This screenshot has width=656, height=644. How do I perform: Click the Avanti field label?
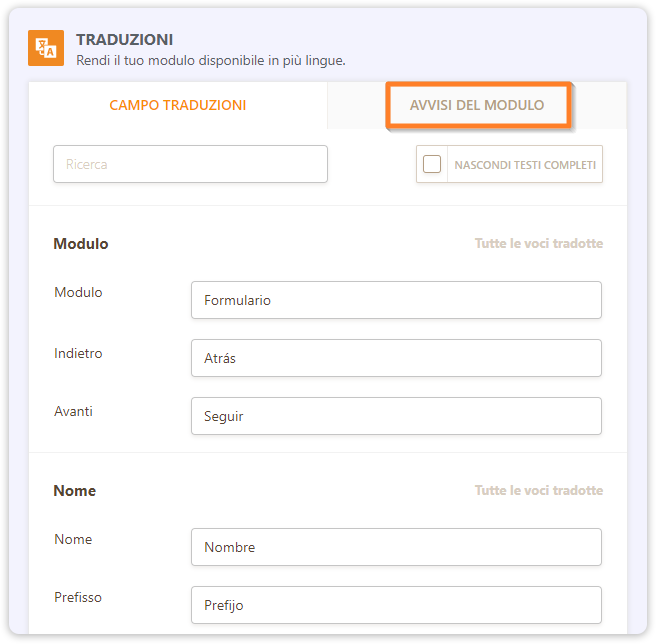click(x=73, y=411)
